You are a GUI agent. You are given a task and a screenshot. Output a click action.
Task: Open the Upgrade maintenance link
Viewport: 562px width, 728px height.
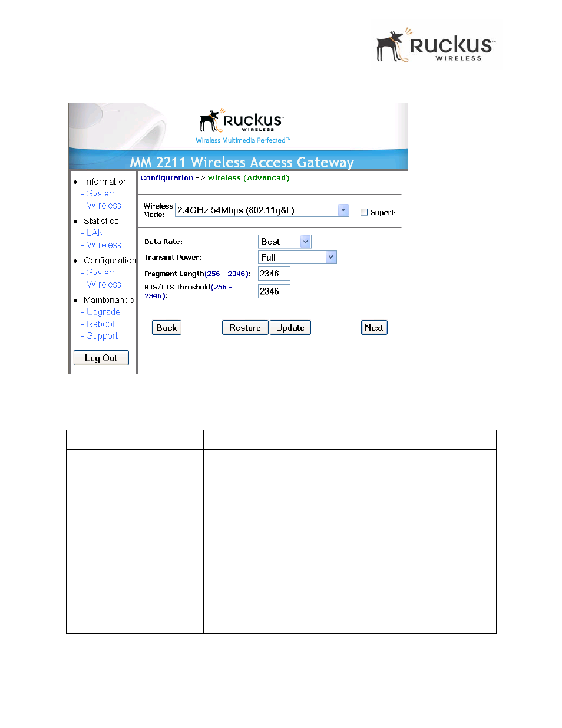(x=104, y=312)
